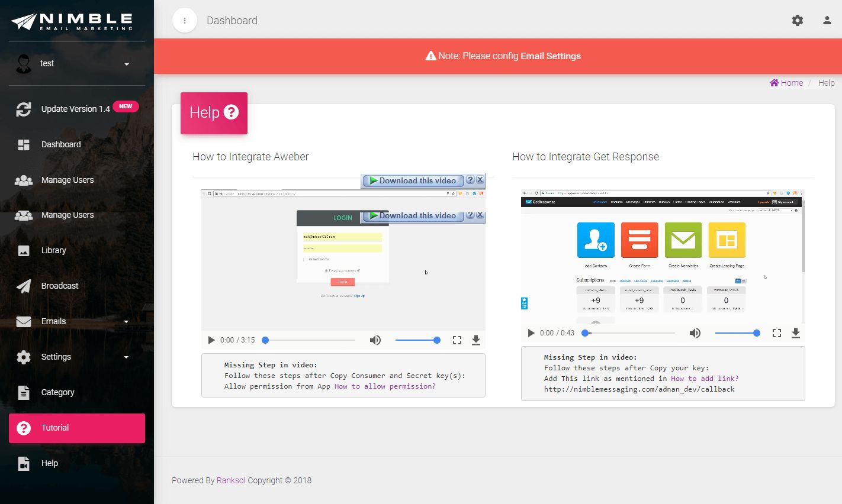Download the Aweber video via player arrow
The height and width of the screenshot is (504, 842).
pos(476,340)
